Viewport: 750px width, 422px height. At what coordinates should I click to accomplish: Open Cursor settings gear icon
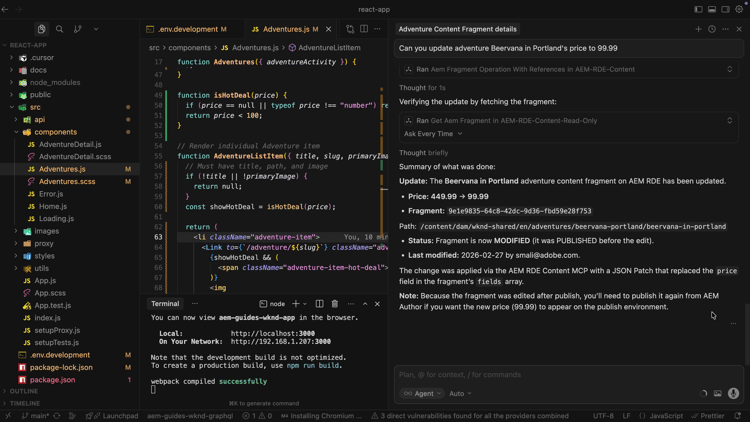coord(740,10)
